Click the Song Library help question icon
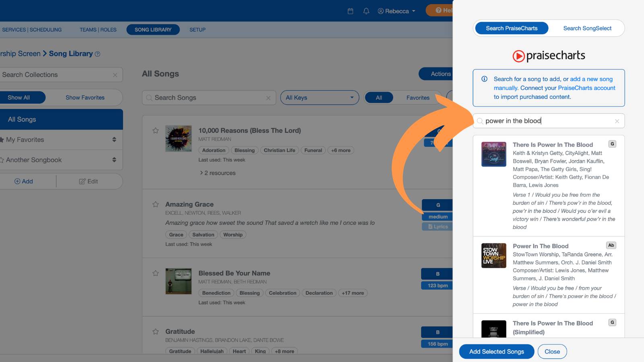 (97, 54)
